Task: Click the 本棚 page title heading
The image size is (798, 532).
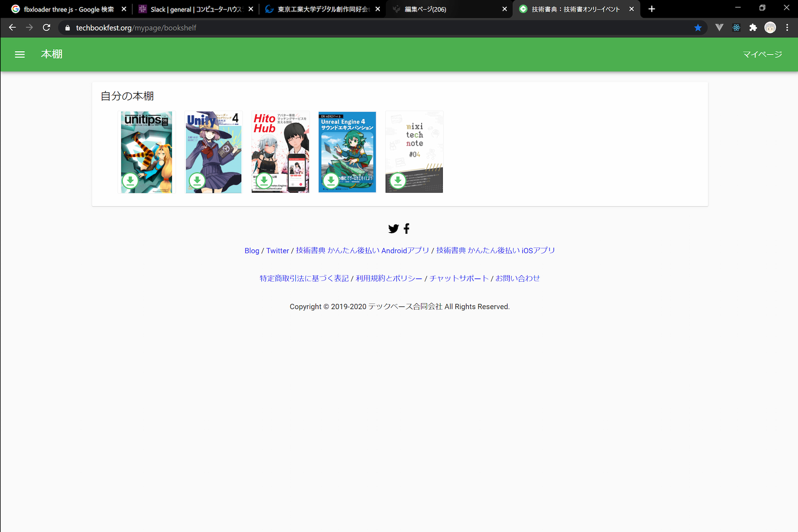Action: tap(52, 54)
